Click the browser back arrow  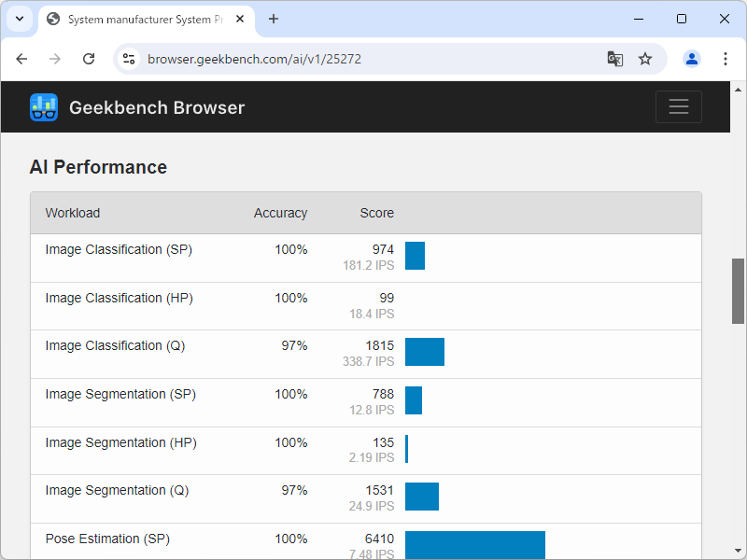tap(22, 59)
